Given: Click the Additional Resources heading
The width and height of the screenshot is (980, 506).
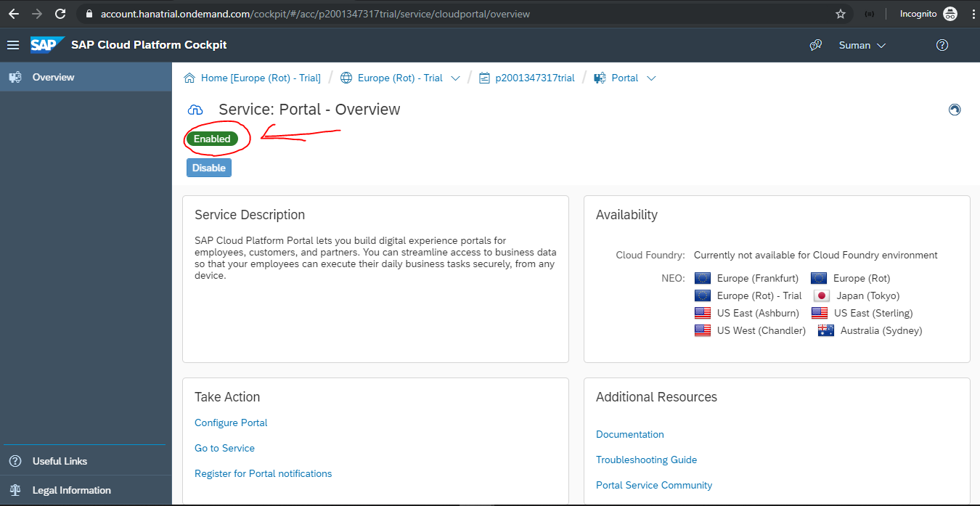Looking at the screenshot, I should [656, 397].
